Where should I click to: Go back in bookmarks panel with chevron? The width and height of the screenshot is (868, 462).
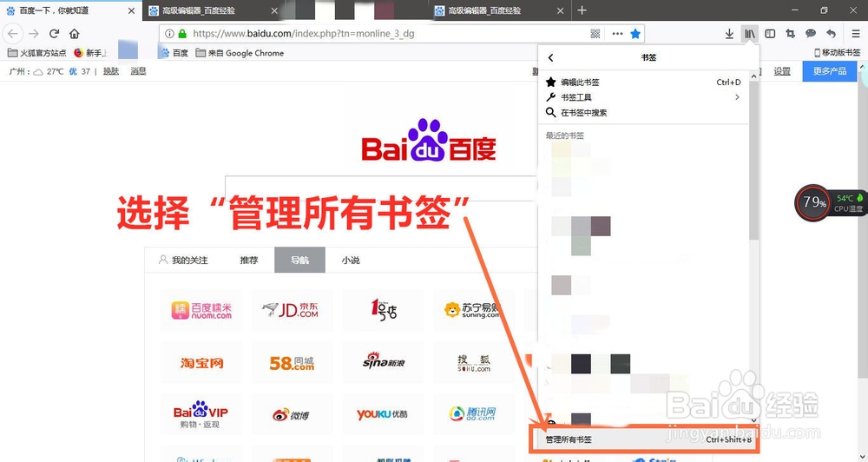pyautogui.click(x=551, y=57)
